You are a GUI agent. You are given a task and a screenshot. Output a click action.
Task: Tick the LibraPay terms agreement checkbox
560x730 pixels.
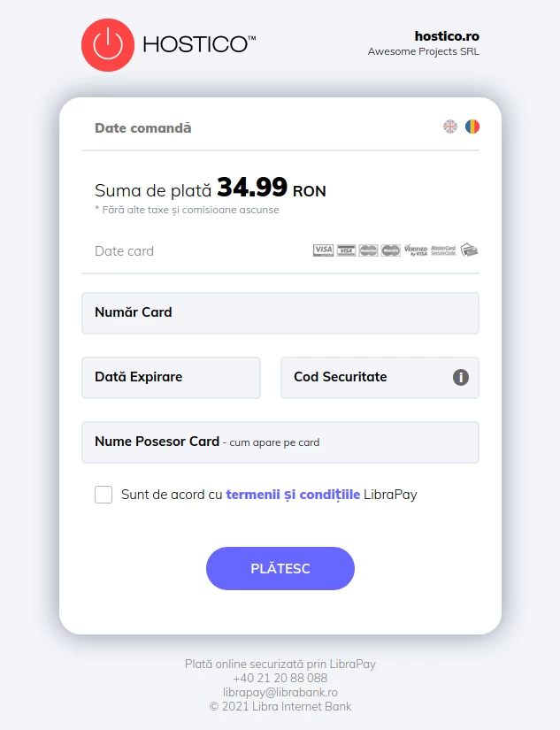pos(104,495)
